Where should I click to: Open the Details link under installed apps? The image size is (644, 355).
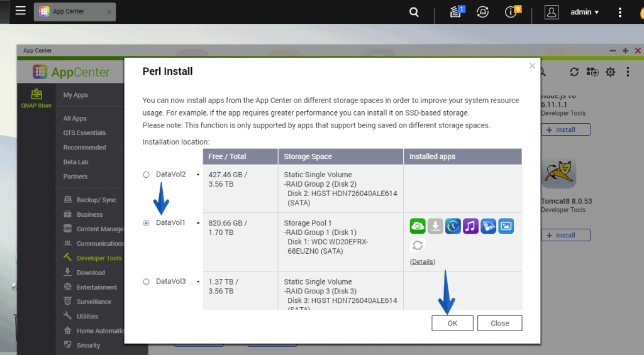(422, 261)
